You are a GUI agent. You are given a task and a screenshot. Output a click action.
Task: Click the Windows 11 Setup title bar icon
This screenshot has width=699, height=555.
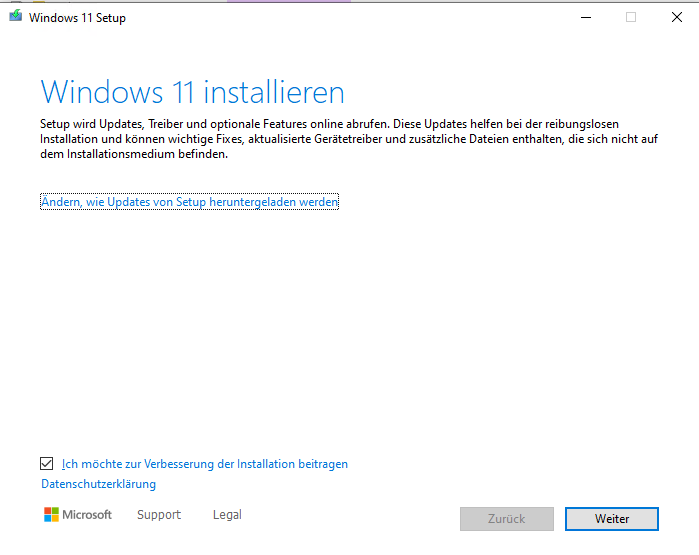click(15, 17)
